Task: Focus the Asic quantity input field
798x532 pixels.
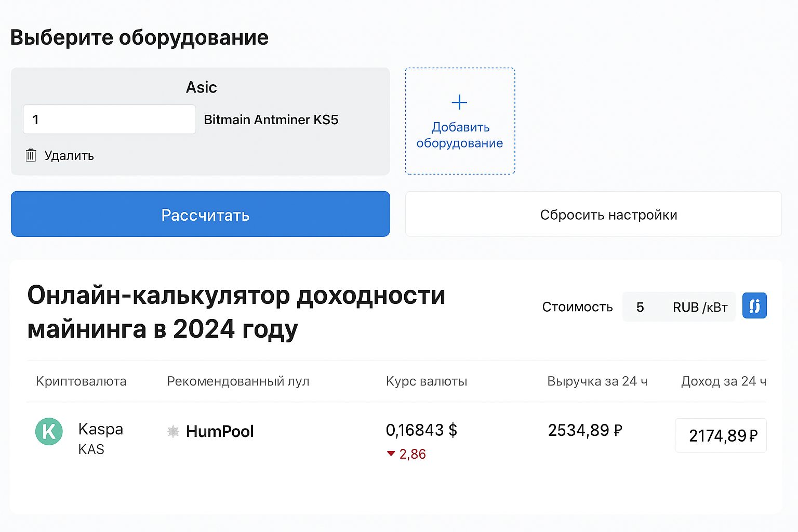Action: pos(110,119)
